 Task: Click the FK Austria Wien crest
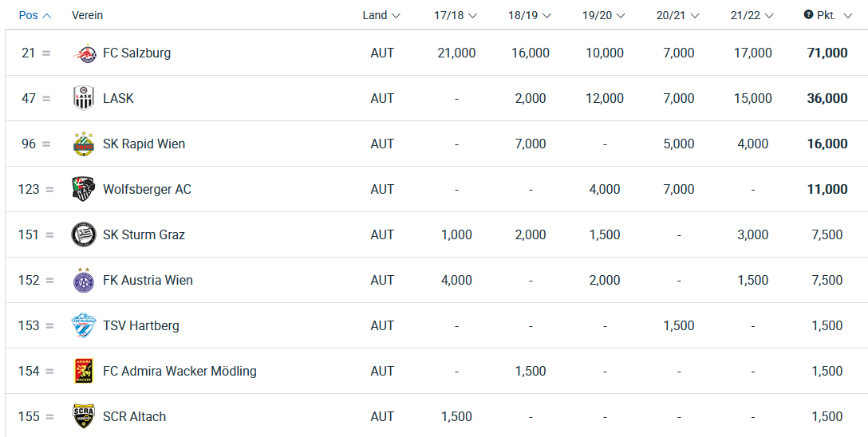84,280
